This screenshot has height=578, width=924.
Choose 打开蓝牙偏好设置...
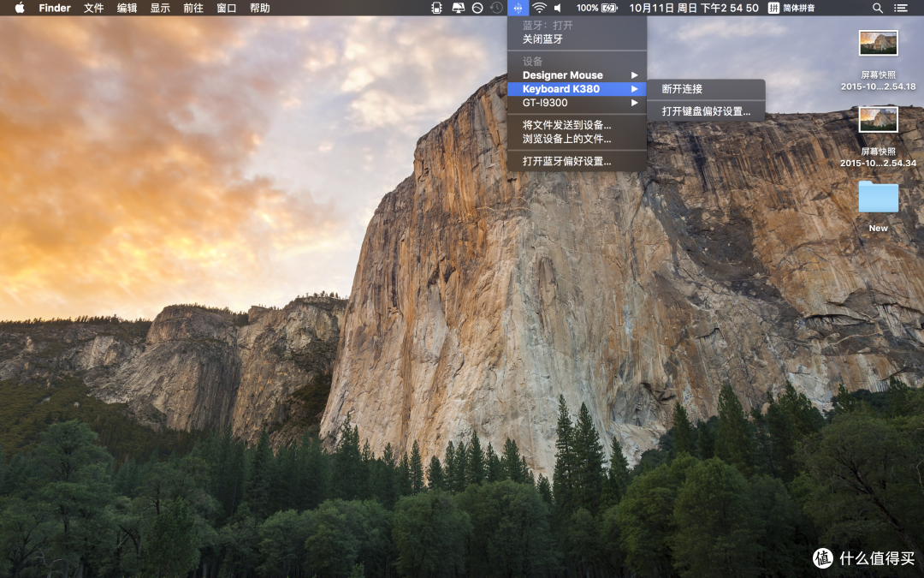pos(577,161)
